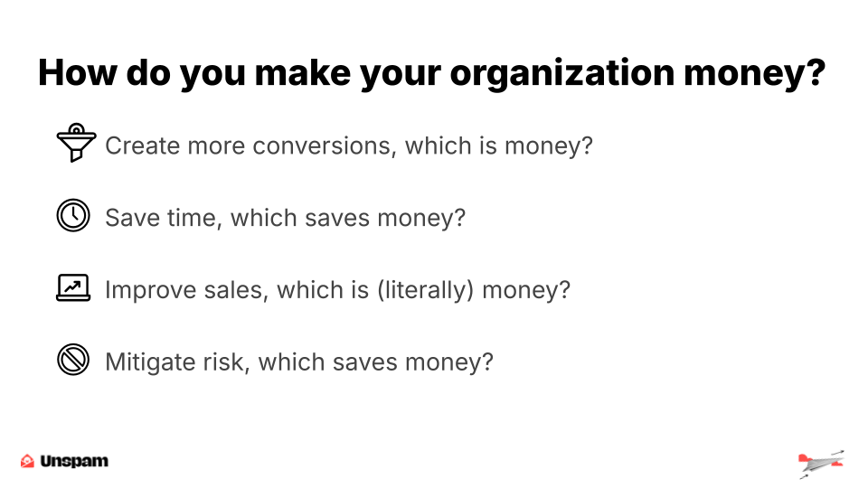Click the word 'How' starting the title
This screenshot has width=868, height=488.
click(x=78, y=72)
